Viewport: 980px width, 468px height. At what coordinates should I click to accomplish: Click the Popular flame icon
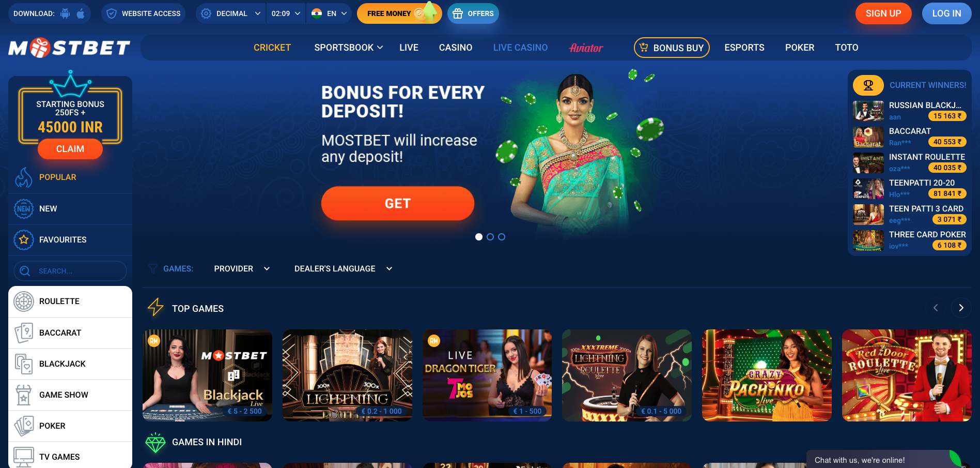click(24, 177)
